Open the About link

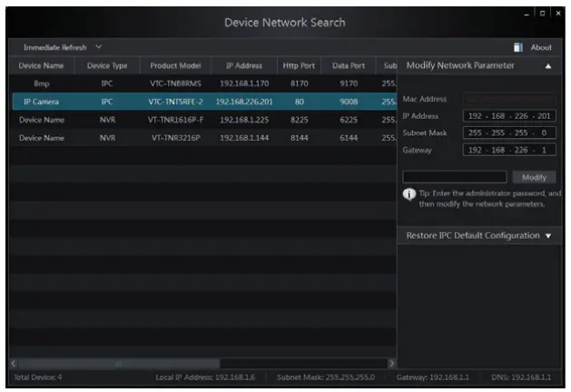pyautogui.click(x=541, y=47)
